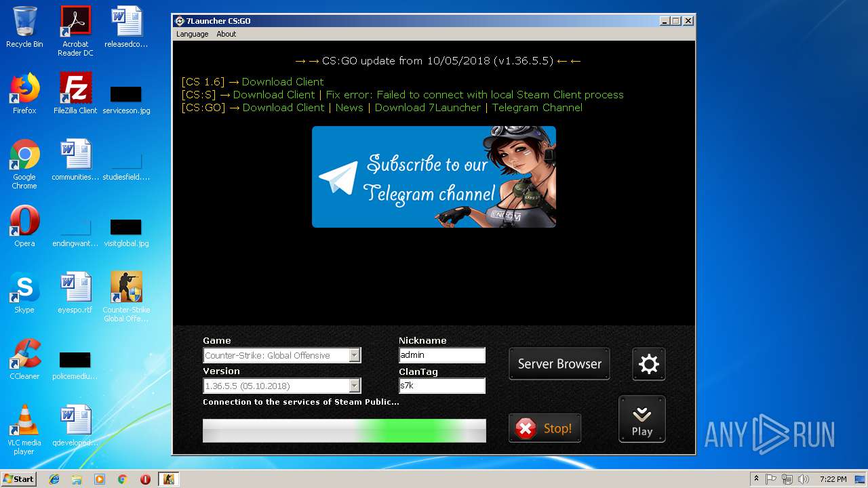This screenshot has height=488, width=868.
Task: Open Internet Explorer from the taskbar
Action: (54, 479)
